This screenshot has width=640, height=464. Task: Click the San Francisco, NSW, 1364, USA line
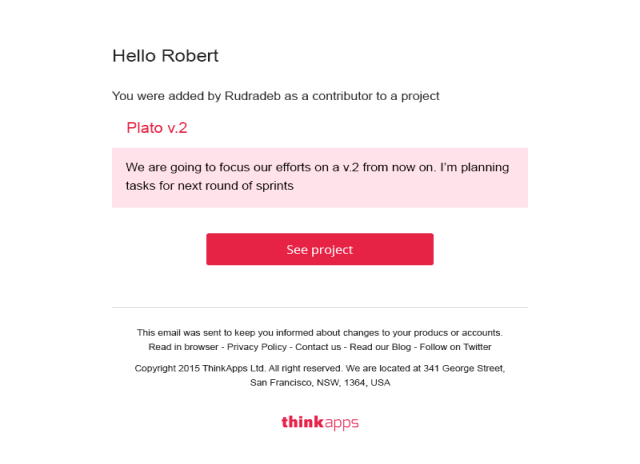[319, 382]
